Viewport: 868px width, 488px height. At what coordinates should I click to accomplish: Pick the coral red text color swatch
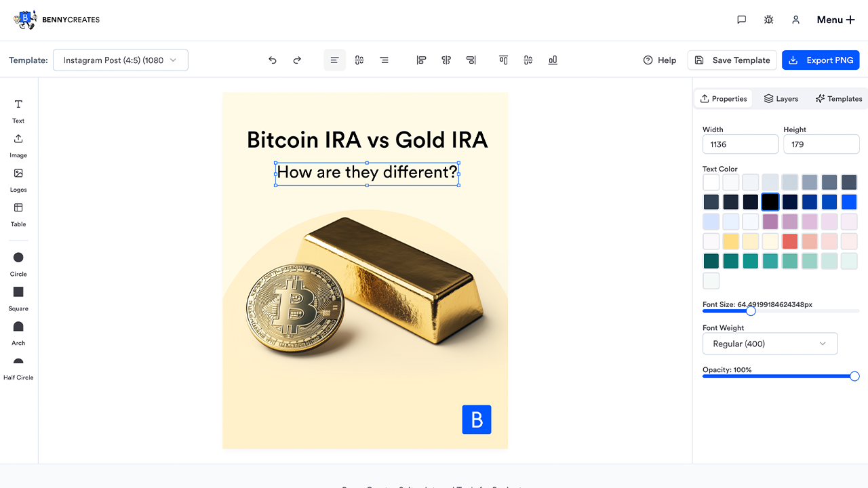point(789,241)
